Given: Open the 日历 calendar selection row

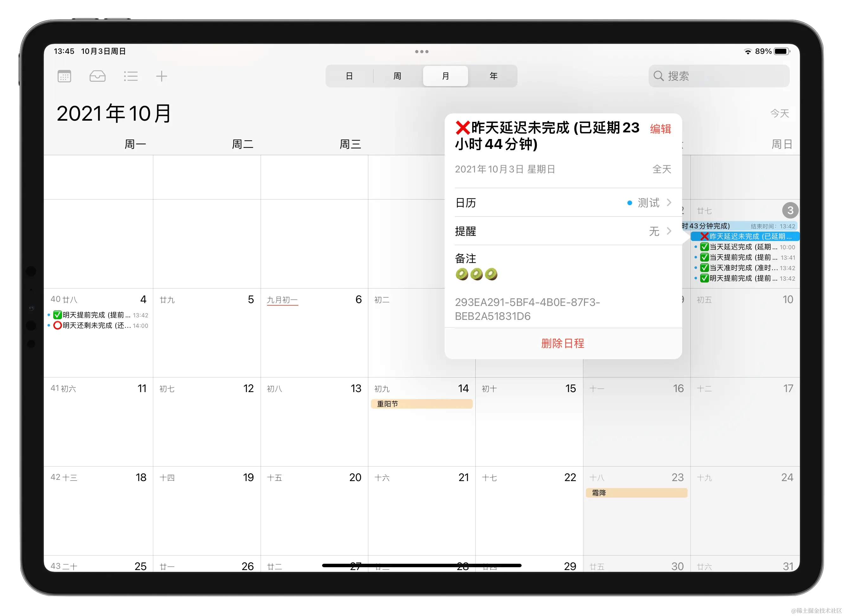Looking at the screenshot, I should coord(563,202).
